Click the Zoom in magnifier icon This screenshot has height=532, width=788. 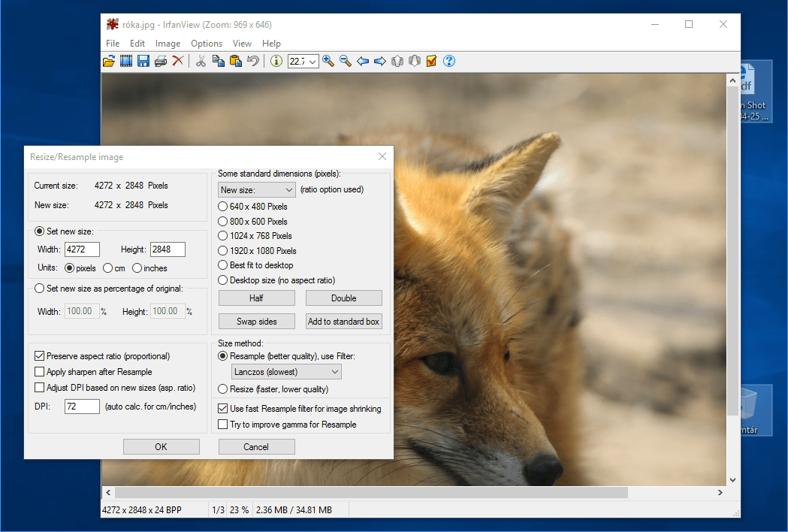328,62
